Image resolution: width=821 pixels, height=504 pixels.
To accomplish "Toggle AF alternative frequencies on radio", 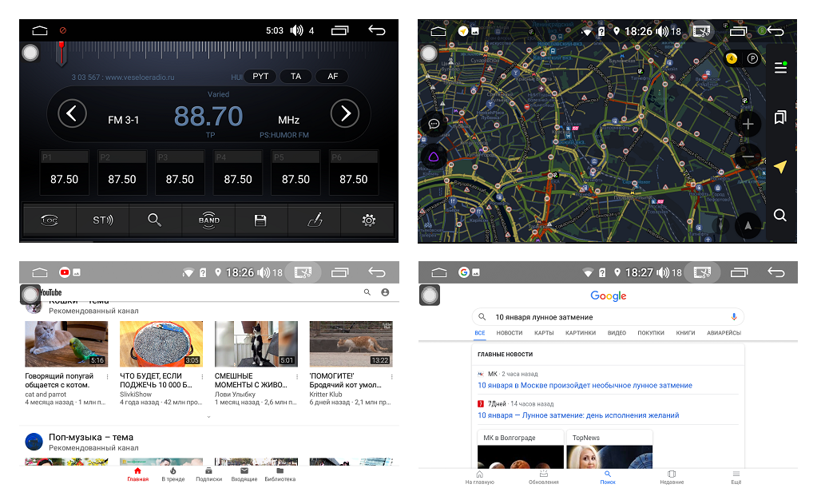I will click(x=332, y=77).
